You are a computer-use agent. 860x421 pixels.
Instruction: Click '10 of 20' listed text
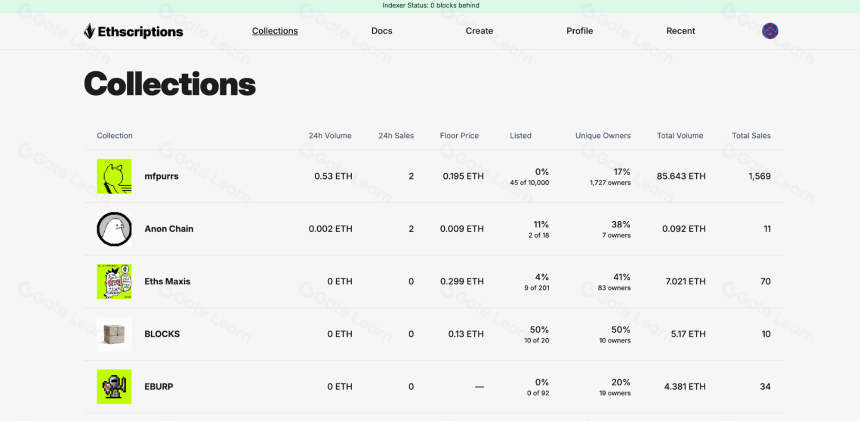pyautogui.click(x=536, y=341)
